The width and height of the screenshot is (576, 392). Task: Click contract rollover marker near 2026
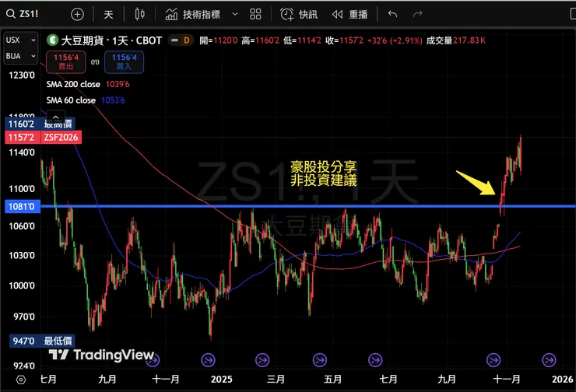point(549,360)
